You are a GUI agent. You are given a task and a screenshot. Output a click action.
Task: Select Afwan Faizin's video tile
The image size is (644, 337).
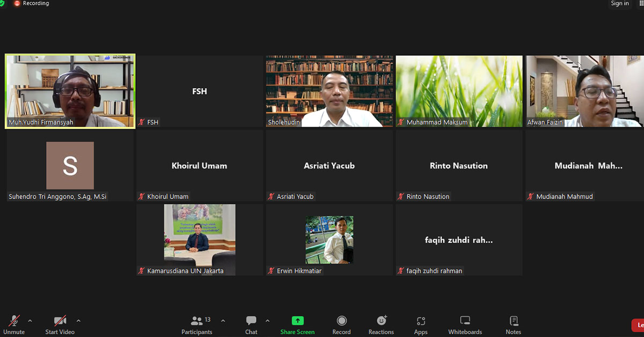[x=584, y=91]
